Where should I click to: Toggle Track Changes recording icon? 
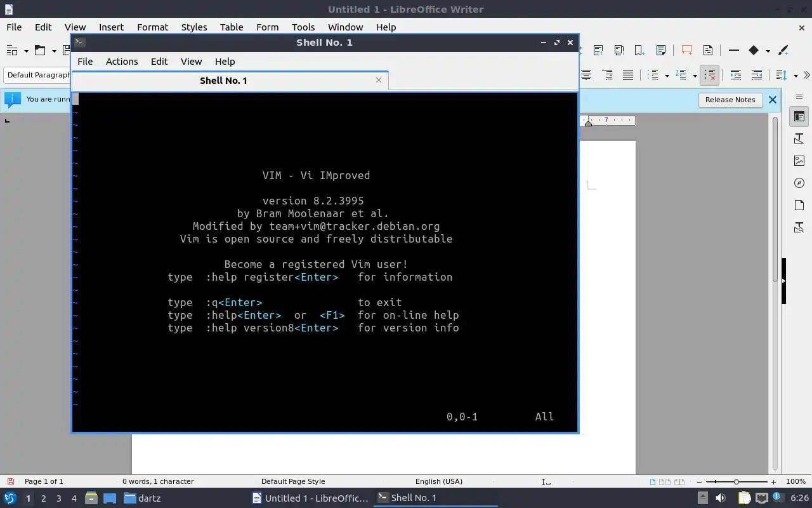[x=708, y=50]
